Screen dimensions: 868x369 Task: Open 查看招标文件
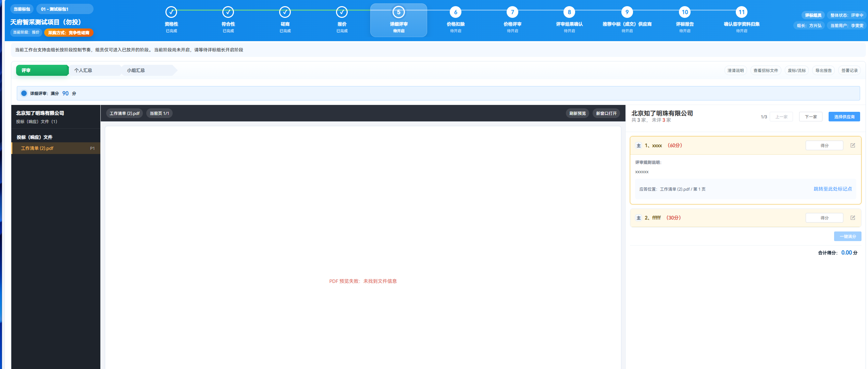pos(766,71)
